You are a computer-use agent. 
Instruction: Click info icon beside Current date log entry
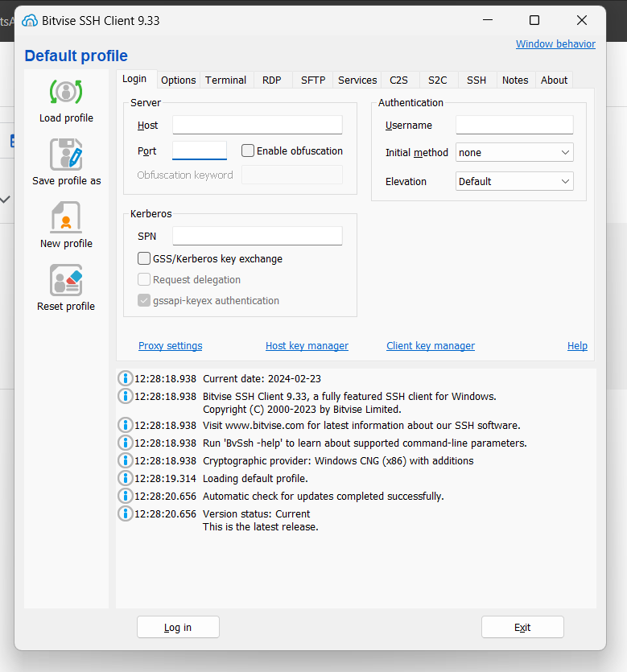click(125, 378)
